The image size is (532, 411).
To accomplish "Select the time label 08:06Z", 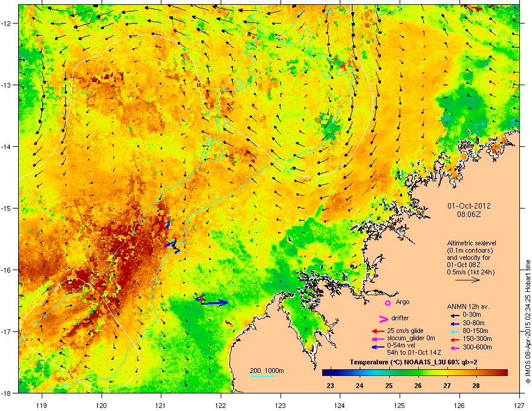I will tap(469, 215).
